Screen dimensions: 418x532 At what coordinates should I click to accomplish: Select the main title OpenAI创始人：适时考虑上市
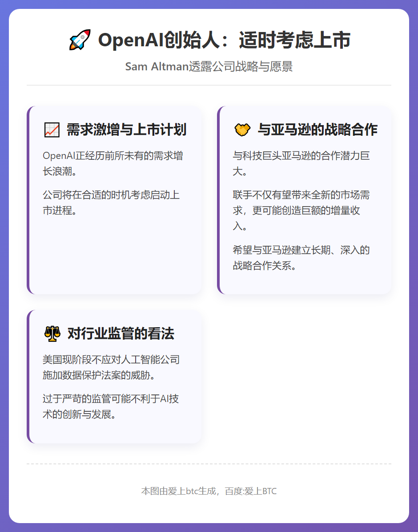click(224, 40)
